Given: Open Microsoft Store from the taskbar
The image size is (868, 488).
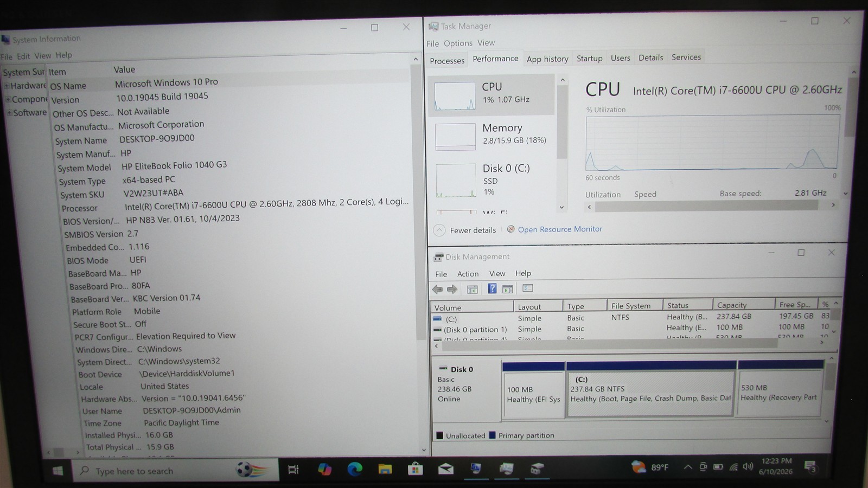Looking at the screenshot, I should (416, 469).
